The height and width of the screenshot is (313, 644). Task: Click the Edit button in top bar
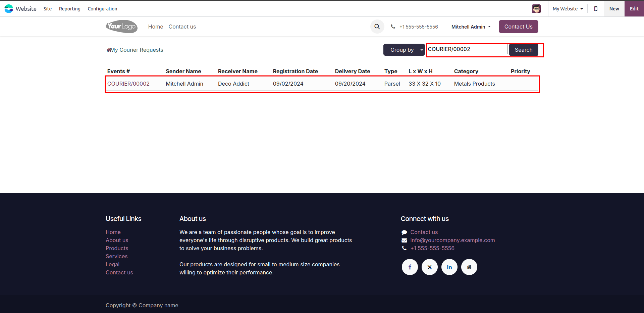634,9
